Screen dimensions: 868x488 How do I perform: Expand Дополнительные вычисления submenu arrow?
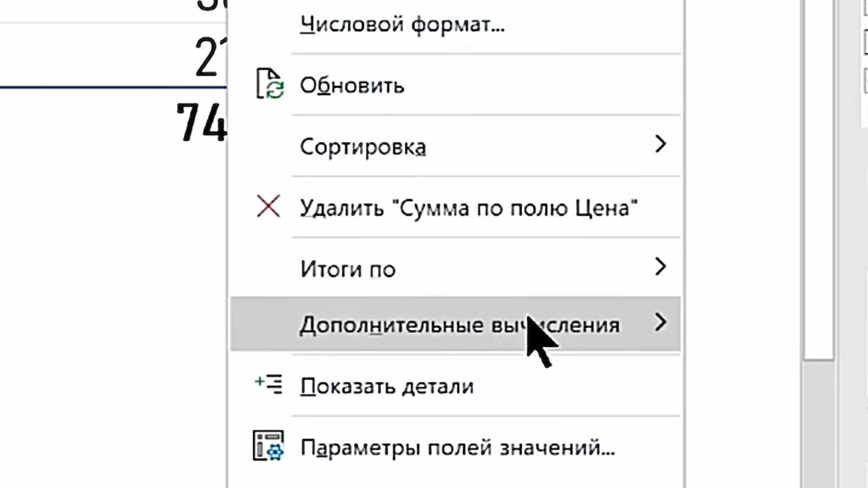[x=660, y=323]
